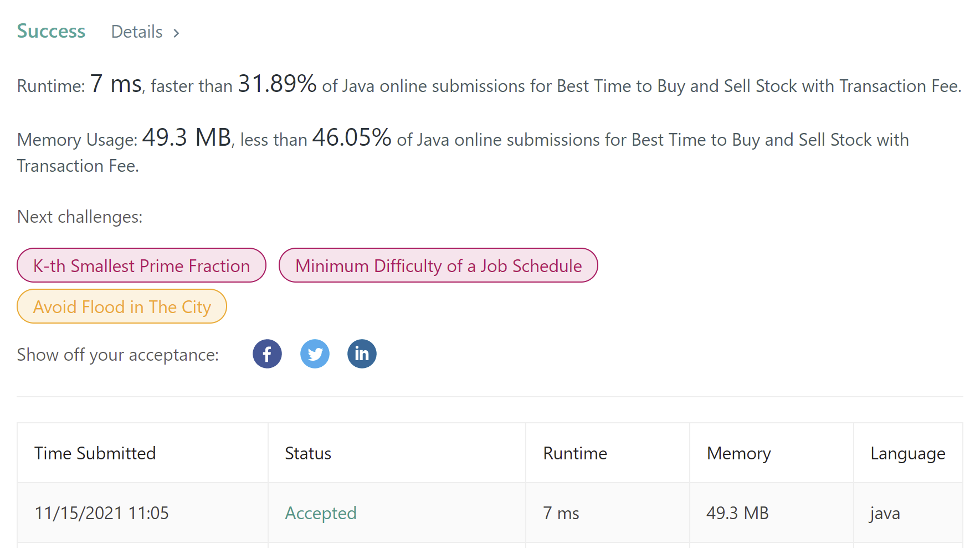Click the LinkedIn share icon

362,354
